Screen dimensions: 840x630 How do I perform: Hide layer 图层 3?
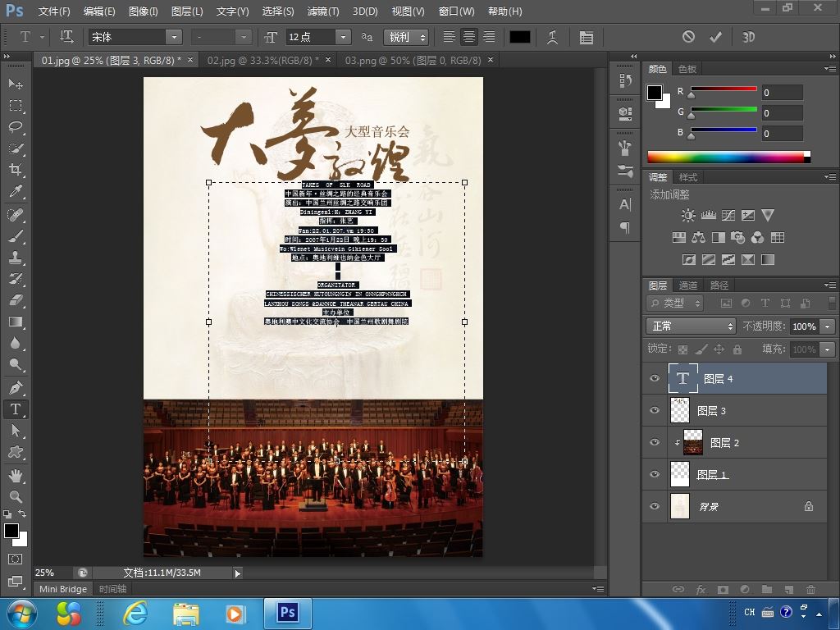pos(655,410)
